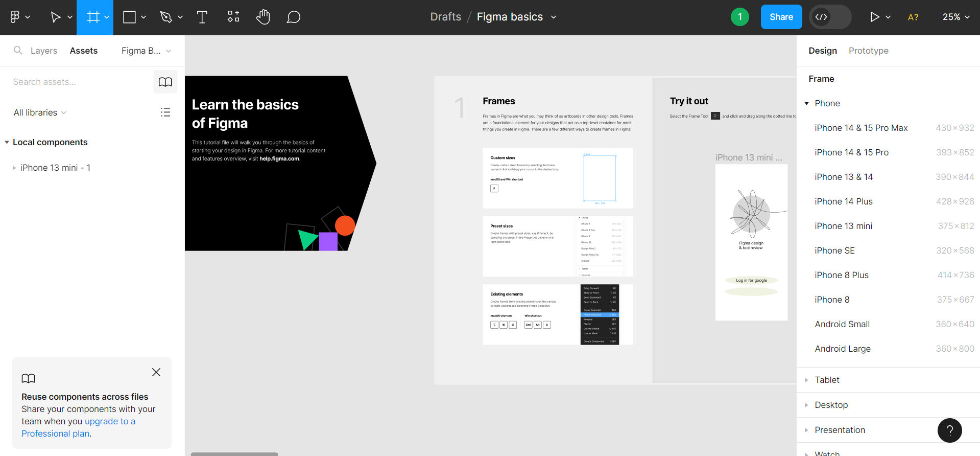
Task: Open the Figma B... pages dropdown
Action: point(146,51)
